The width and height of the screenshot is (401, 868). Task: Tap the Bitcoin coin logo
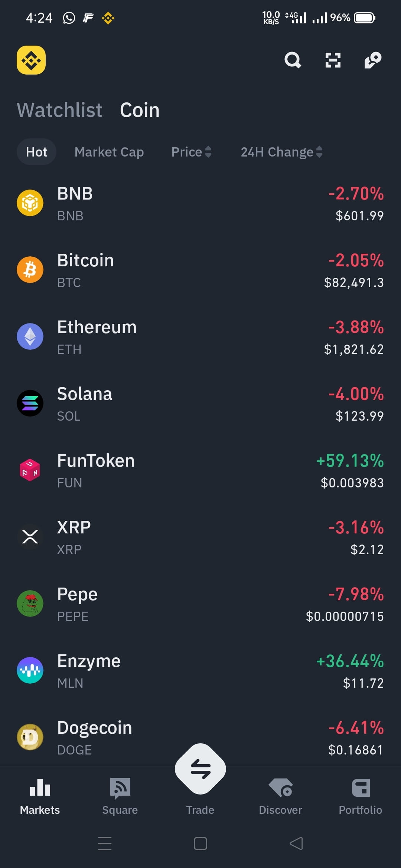[x=30, y=270]
